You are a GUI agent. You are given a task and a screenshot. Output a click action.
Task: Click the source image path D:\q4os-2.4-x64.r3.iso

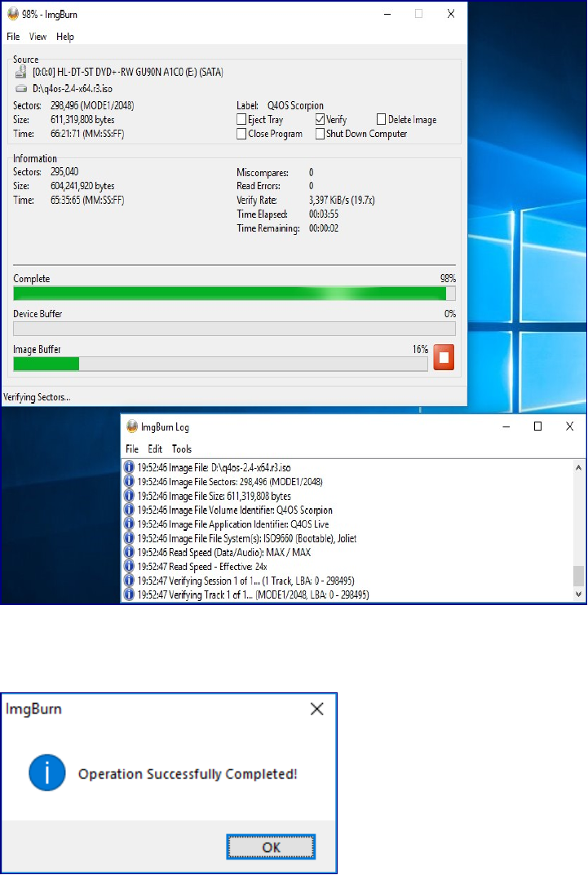[73, 89]
